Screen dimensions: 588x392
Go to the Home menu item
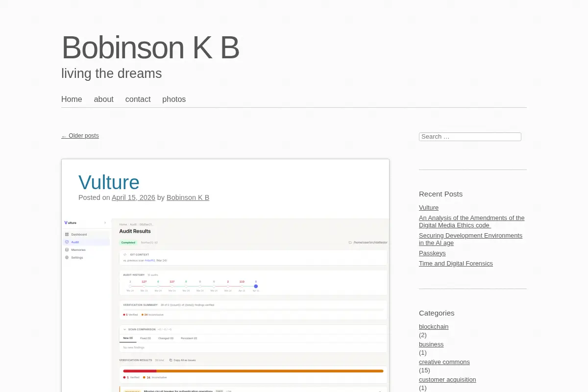[72, 99]
